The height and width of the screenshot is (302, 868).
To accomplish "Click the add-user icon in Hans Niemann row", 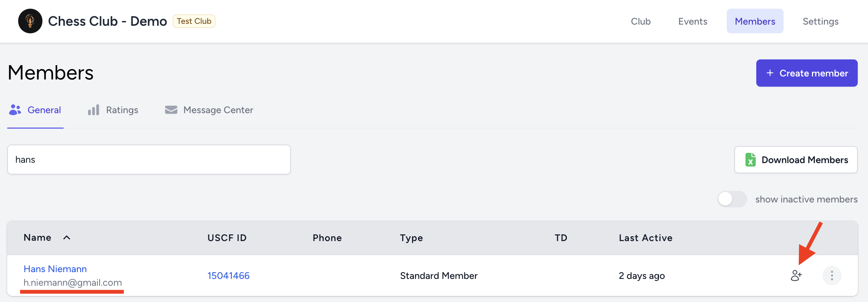I will pos(796,276).
